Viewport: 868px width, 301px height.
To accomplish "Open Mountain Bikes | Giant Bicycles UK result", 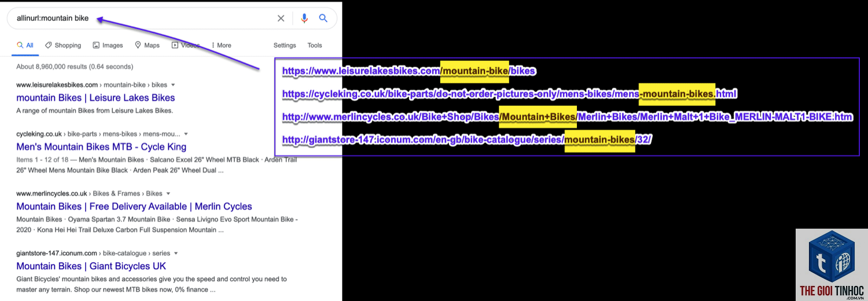I will 91,266.
